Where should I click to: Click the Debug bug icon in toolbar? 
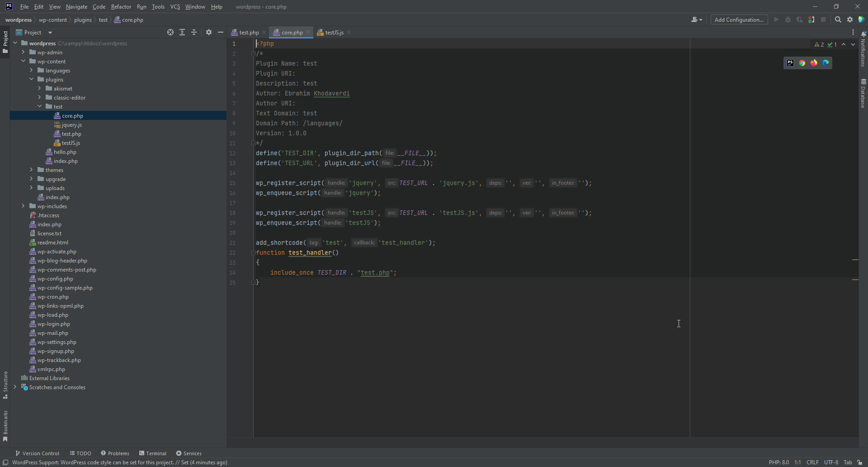[x=788, y=19]
